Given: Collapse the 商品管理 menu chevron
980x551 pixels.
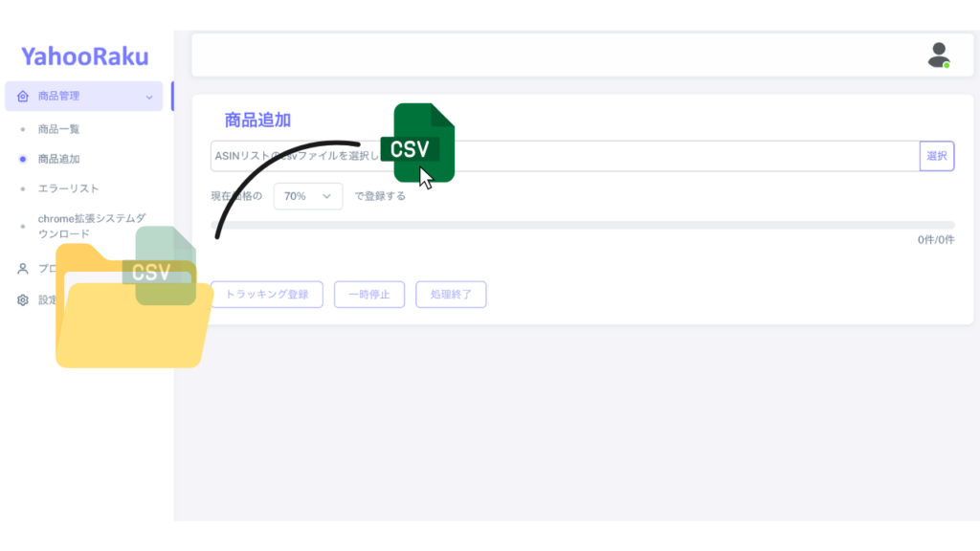Looking at the screenshot, I should tap(149, 97).
